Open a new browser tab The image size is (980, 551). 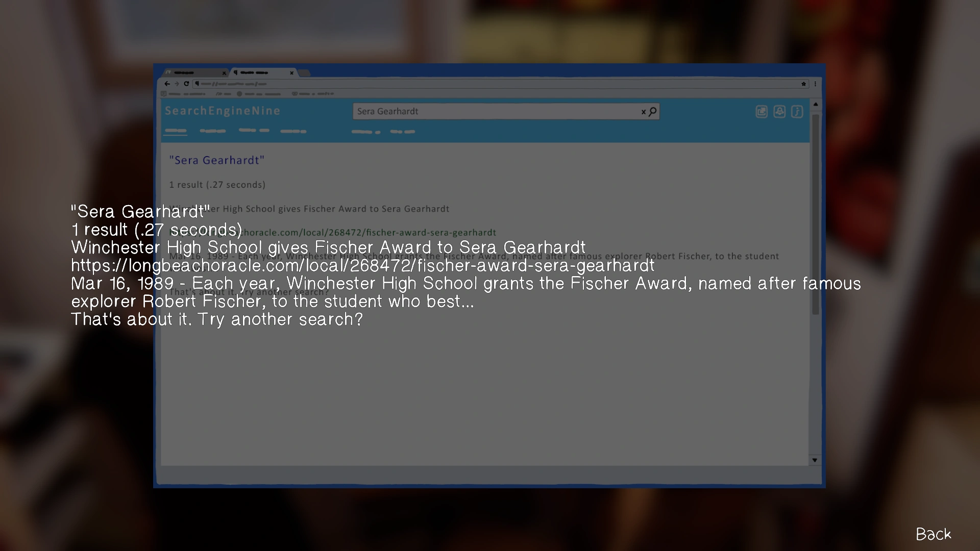click(304, 73)
